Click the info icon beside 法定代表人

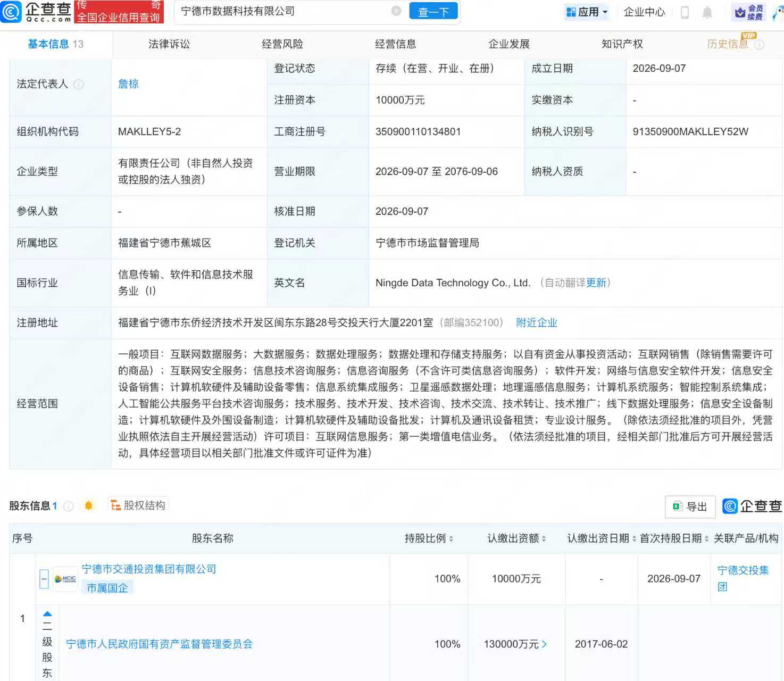(x=79, y=84)
